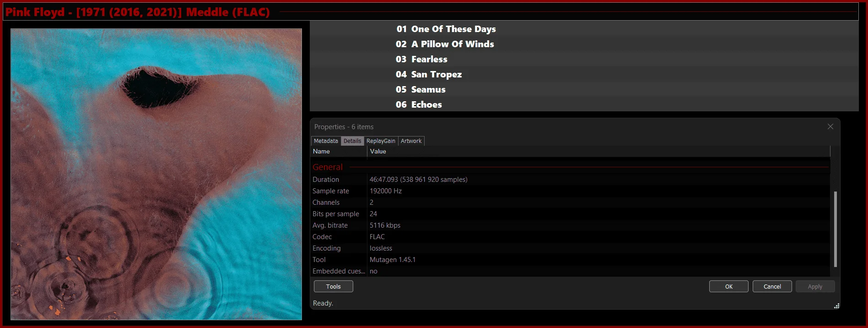Select track 02 A Pillow Of Winds

point(584,44)
